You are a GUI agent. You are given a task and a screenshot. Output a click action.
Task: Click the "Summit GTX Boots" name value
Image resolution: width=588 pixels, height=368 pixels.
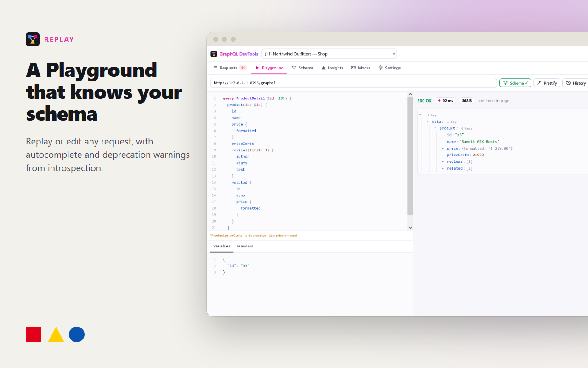479,142
